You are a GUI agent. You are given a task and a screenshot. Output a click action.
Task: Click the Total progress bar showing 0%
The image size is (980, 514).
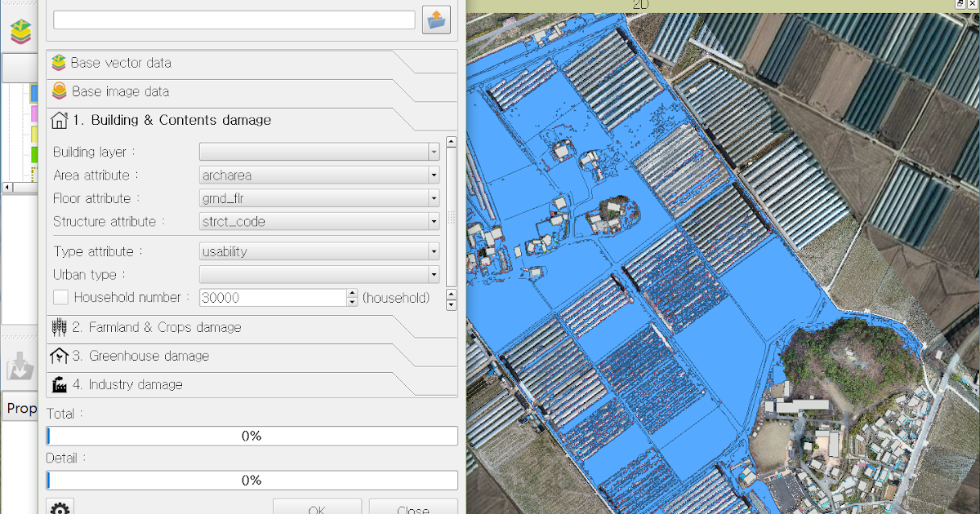coord(252,436)
